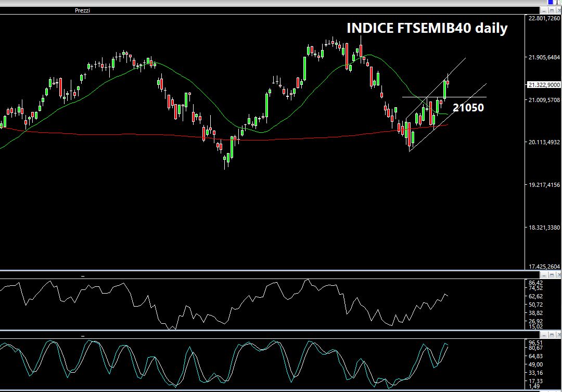
Task: Minimize the RSI indicator panel in the middle
Action: (544, 275)
